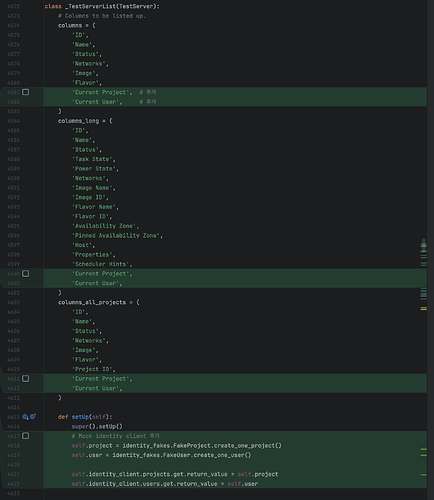
Task: Click the columns_all_projects variable name
Action: (92, 302)
